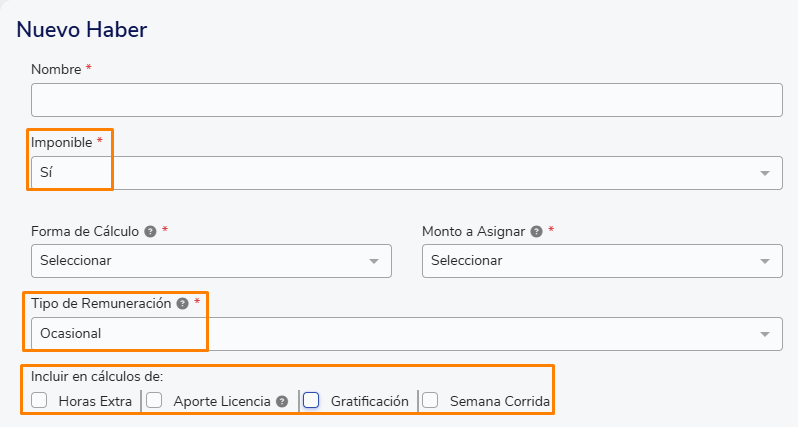Click the Horas Extra label text
This screenshot has height=427, width=798.
(x=95, y=402)
